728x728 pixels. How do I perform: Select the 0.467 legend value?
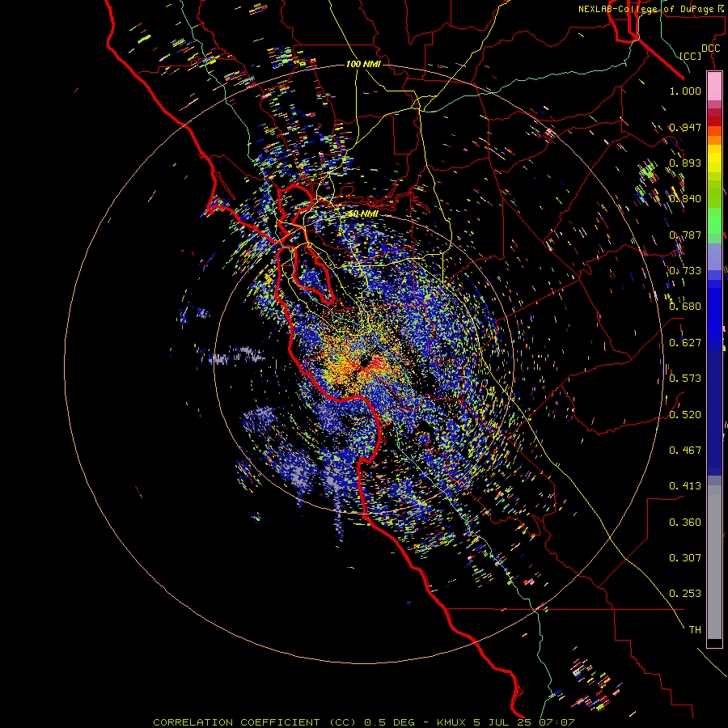pos(685,450)
